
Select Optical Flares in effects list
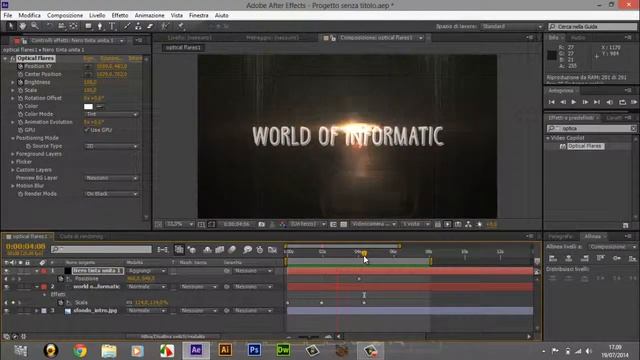(584, 146)
